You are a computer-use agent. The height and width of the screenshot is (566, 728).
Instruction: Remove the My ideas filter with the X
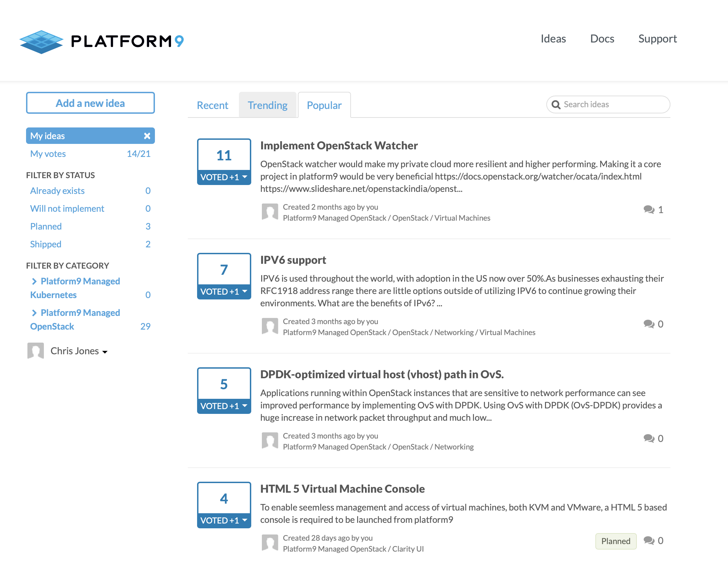[147, 136]
